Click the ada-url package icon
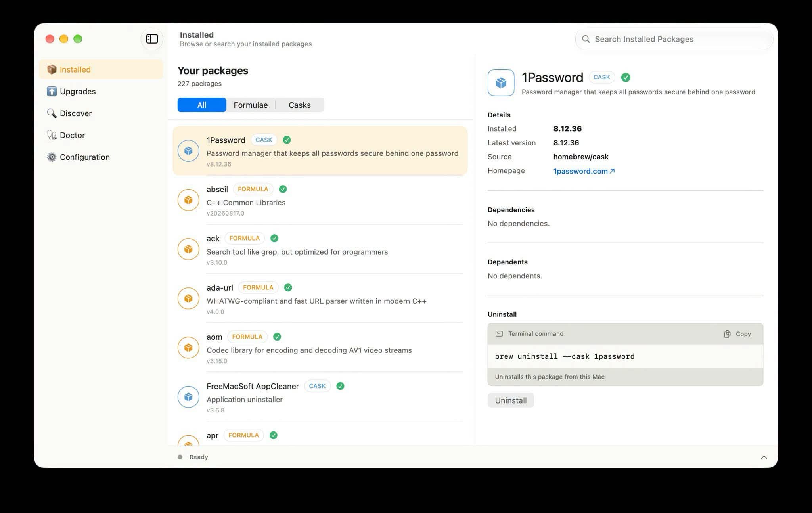 click(188, 298)
